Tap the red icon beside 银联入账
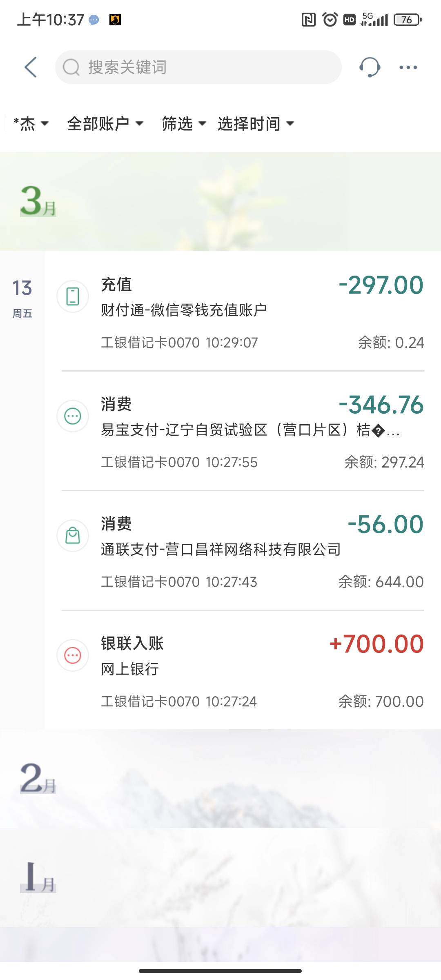Screen dimensions: 441x980 click(x=73, y=655)
